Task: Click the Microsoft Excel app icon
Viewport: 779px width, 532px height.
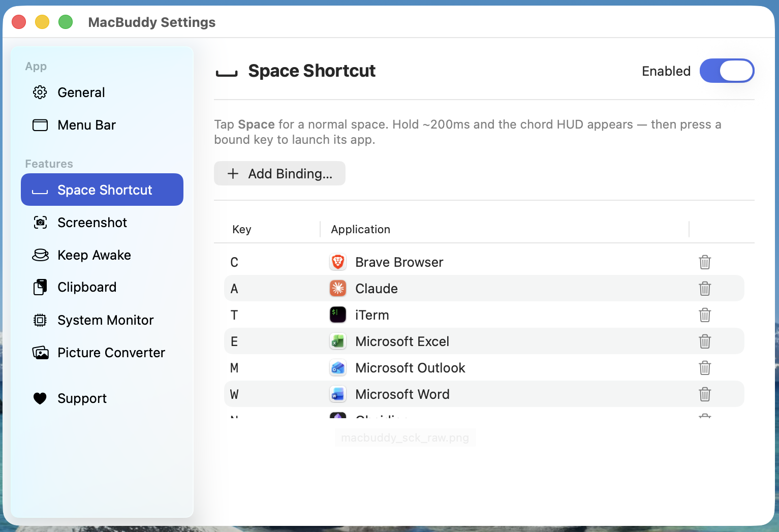Action: 338,341
